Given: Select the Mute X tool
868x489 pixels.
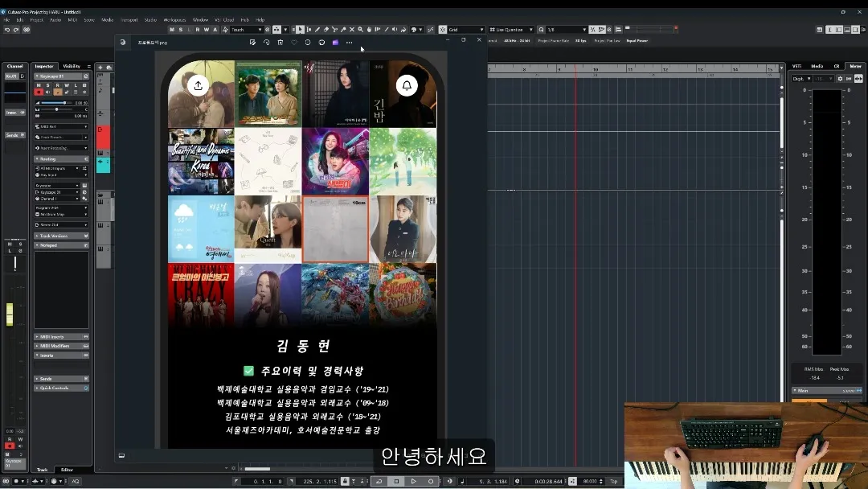Looking at the screenshot, I should pyautogui.click(x=351, y=29).
